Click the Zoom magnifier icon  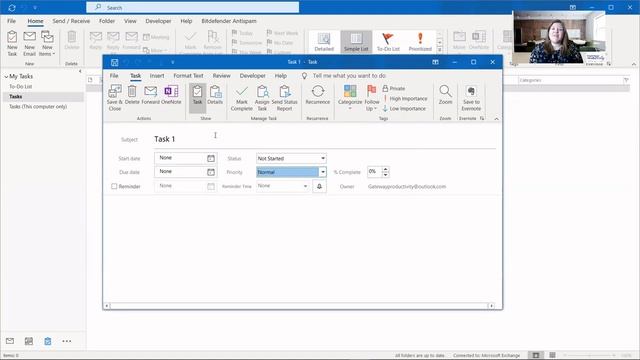[x=445, y=95]
